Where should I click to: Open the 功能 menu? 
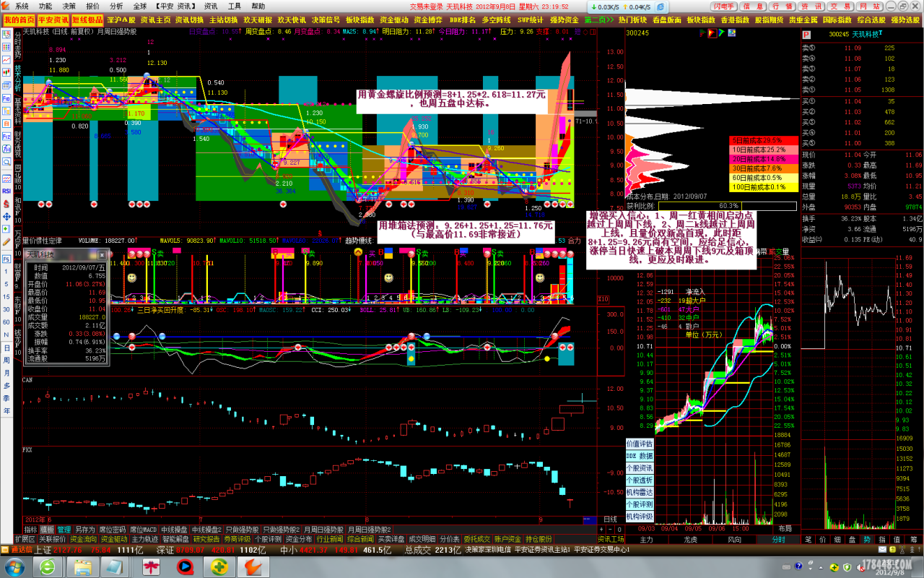click(45, 6)
